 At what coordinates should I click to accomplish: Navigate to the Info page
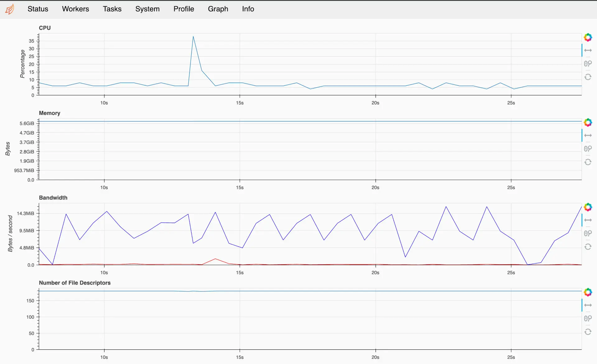(x=248, y=9)
